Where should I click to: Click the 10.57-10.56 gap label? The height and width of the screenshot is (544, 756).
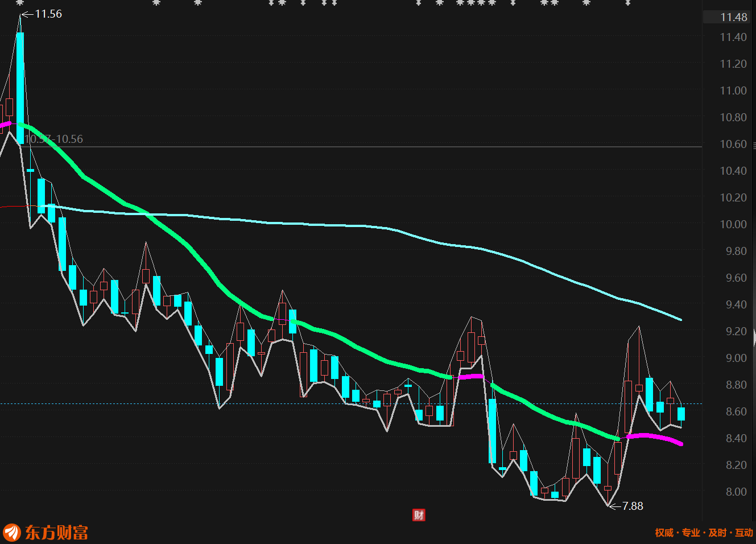[x=54, y=139]
